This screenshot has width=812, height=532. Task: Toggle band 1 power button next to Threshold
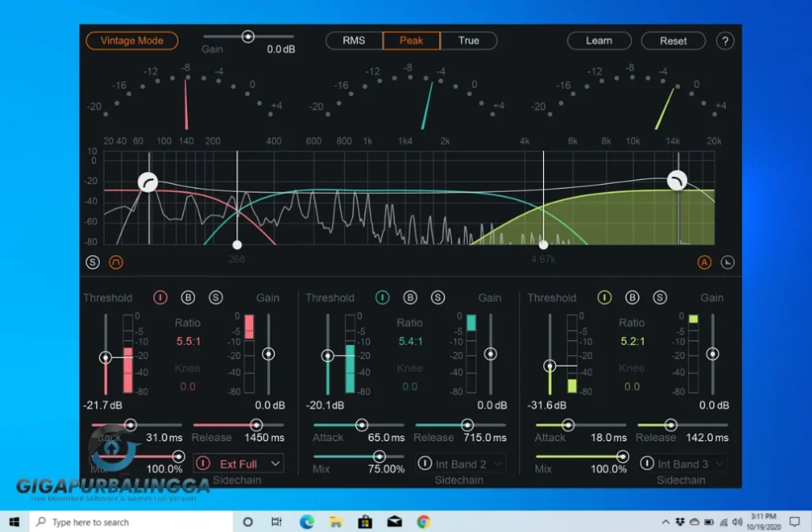pos(160,297)
